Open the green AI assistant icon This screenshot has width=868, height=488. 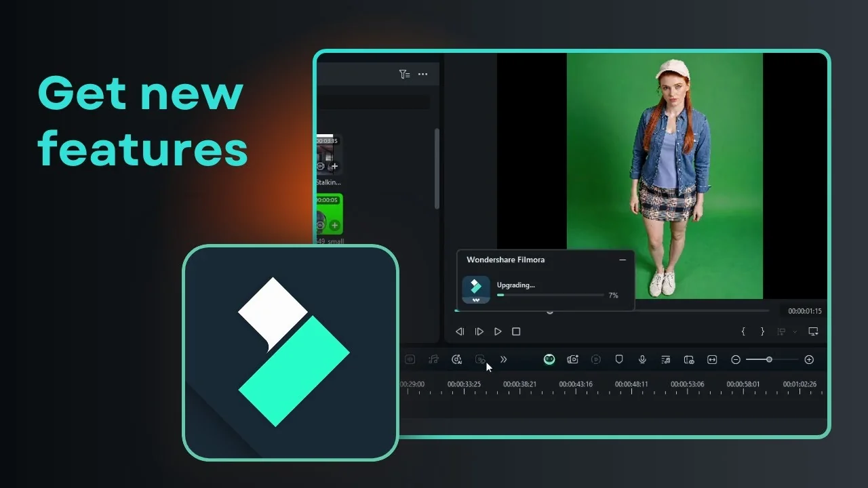pyautogui.click(x=549, y=359)
